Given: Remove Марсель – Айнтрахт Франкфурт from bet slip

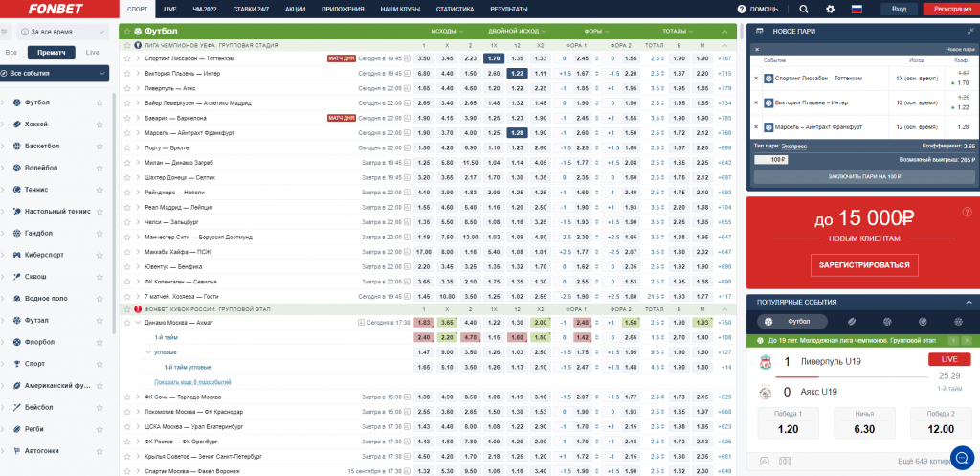Looking at the screenshot, I should (x=755, y=126).
